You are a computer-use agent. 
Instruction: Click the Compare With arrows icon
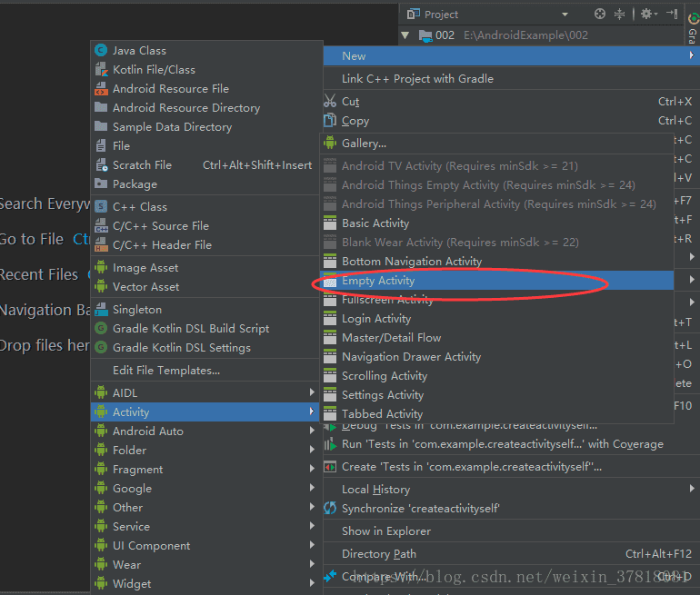pyautogui.click(x=330, y=576)
